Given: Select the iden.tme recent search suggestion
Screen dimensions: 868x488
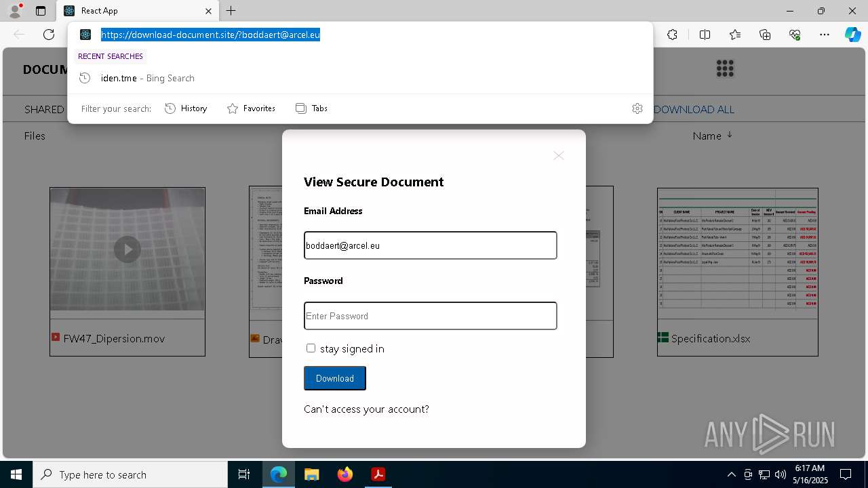Looking at the screenshot, I should tap(360, 78).
